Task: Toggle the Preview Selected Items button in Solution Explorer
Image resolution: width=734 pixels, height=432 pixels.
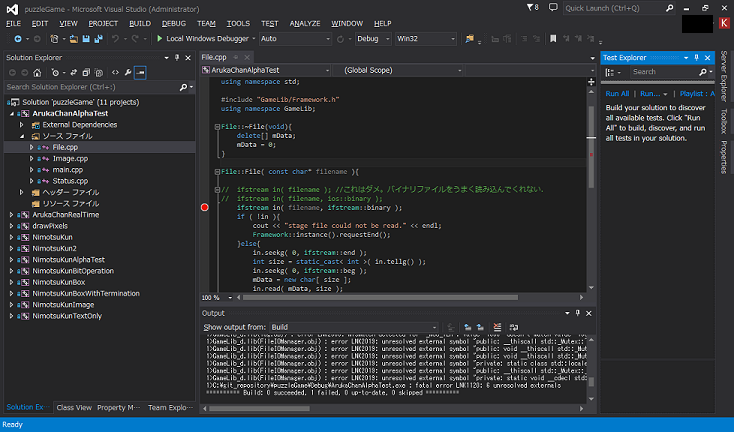Action: coord(140,73)
